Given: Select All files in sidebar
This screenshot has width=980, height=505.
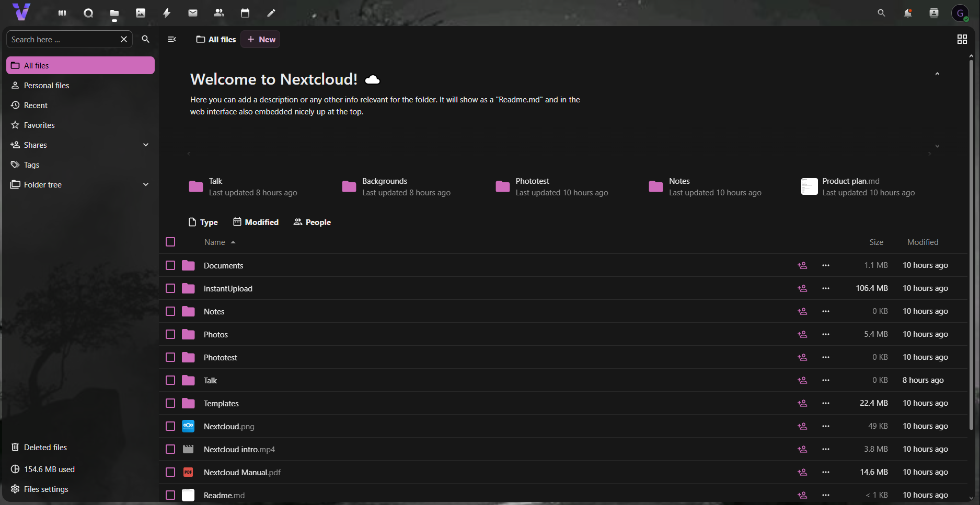Looking at the screenshot, I should 80,65.
